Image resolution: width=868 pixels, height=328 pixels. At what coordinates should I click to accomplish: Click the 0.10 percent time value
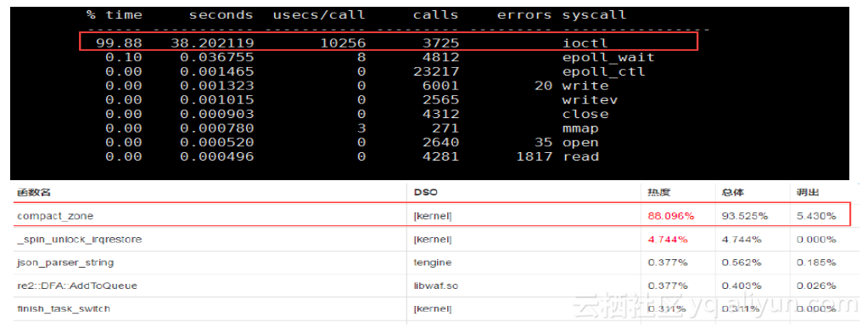point(123,57)
